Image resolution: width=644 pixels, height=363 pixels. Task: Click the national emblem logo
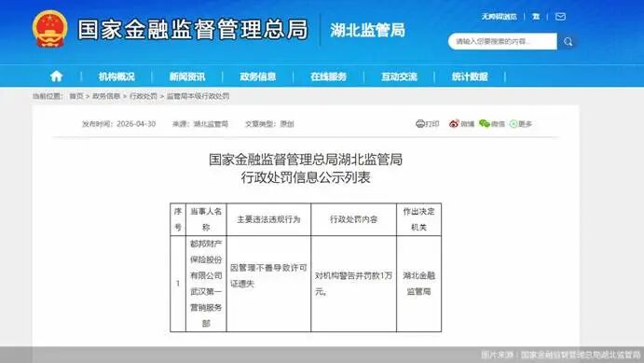coord(49,29)
